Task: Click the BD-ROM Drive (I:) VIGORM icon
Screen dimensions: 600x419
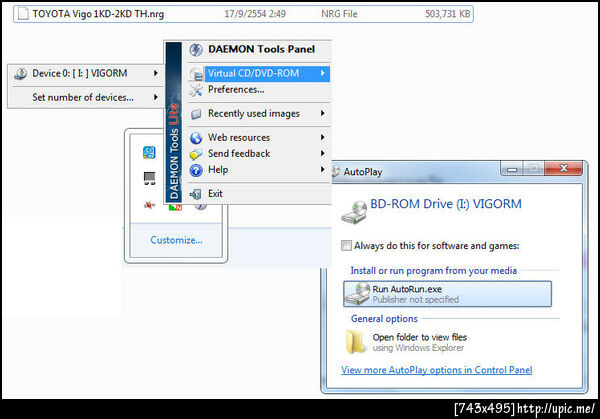Action: pos(354,212)
